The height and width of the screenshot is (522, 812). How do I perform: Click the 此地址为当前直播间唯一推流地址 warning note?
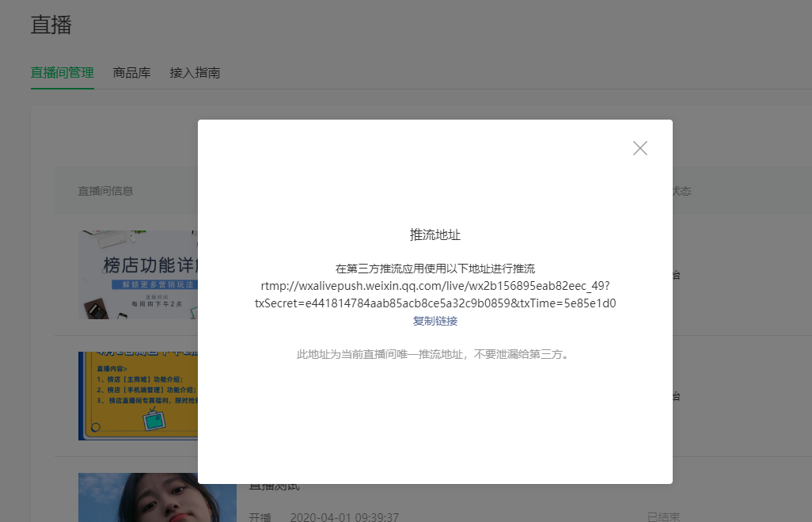pyautogui.click(x=435, y=355)
